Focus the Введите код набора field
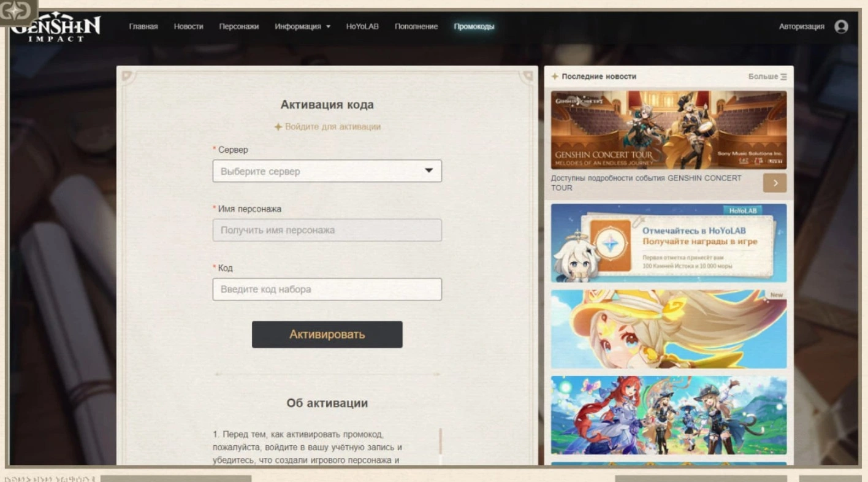This screenshot has height=482, width=868. tap(327, 289)
